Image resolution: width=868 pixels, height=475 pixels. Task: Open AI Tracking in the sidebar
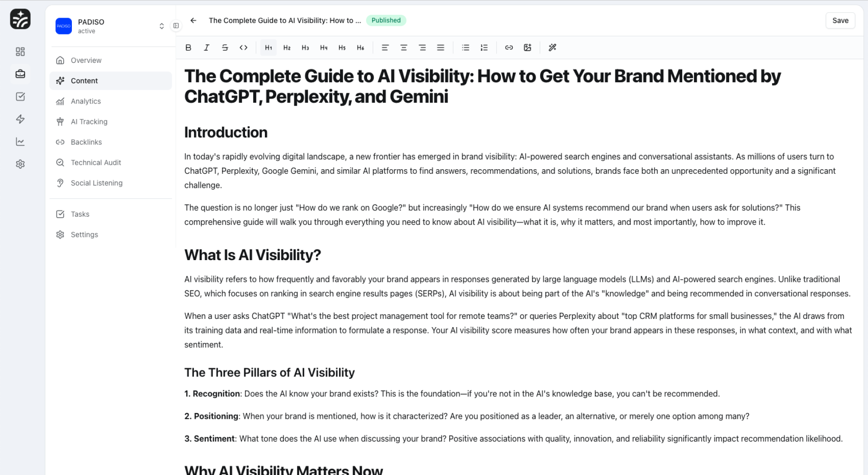pyautogui.click(x=89, y=122)
